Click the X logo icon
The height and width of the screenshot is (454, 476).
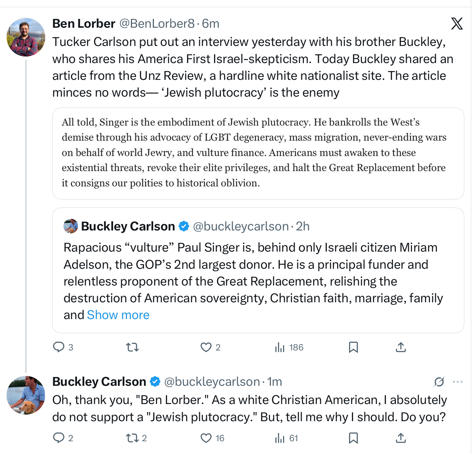pyautogui.click(x=457, y=24)
